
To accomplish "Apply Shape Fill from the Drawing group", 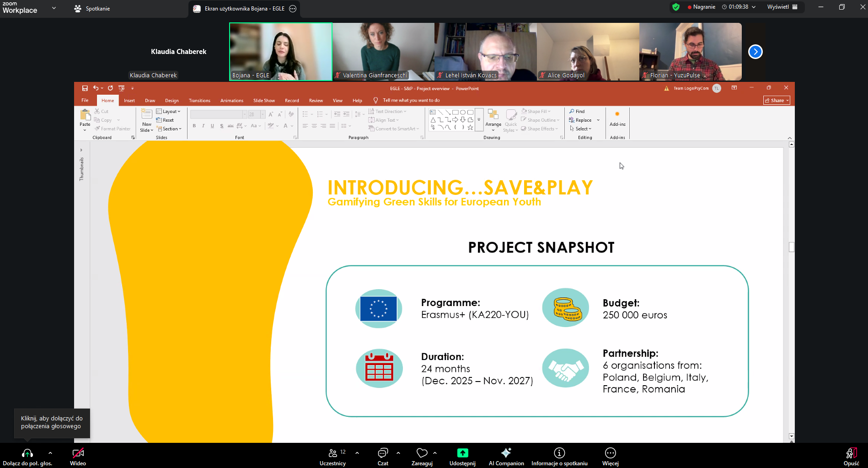I will (x=536, y=111).
